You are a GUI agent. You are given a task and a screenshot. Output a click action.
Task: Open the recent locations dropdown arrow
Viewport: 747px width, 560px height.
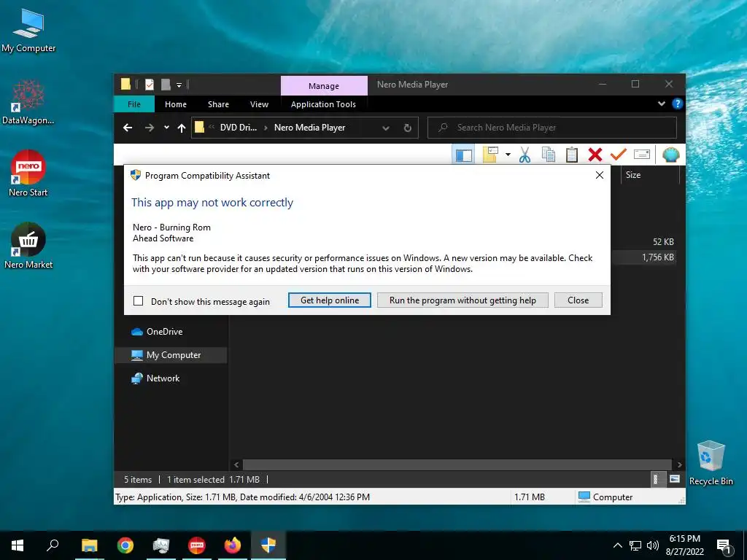(x=166, y=128)
